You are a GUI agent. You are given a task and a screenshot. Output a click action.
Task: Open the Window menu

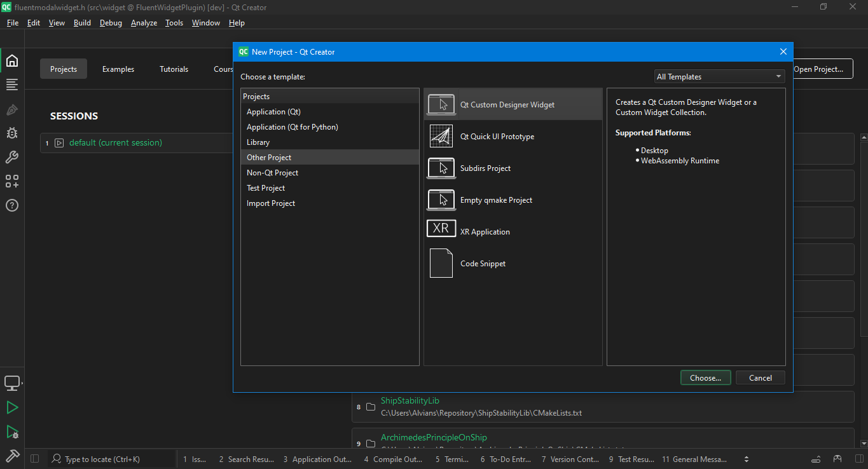coord(206,23)
